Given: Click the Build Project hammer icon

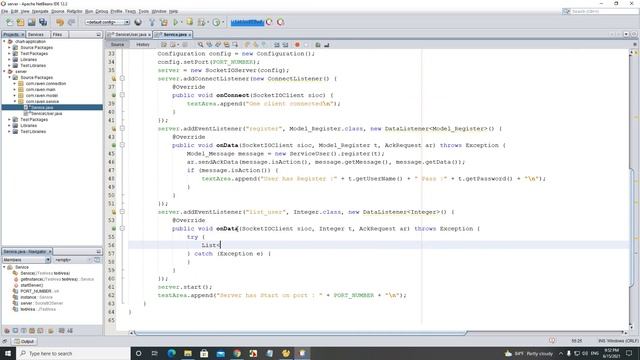Looking at the screenshot, I should [x=152, y=22].
